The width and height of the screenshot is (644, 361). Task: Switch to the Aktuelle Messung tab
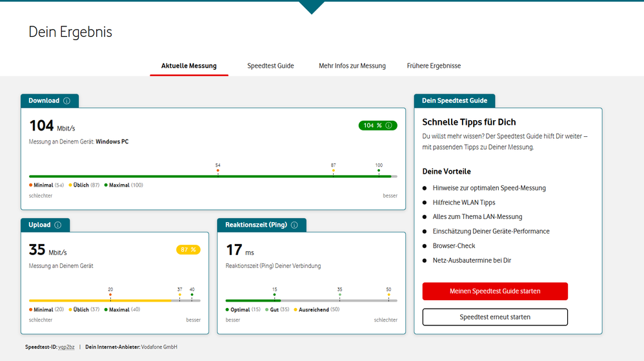[x=189, y=66]
